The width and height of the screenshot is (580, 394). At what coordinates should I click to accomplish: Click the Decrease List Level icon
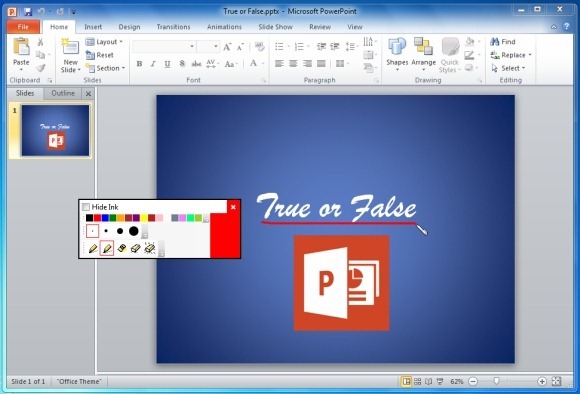tap(321, 46)
